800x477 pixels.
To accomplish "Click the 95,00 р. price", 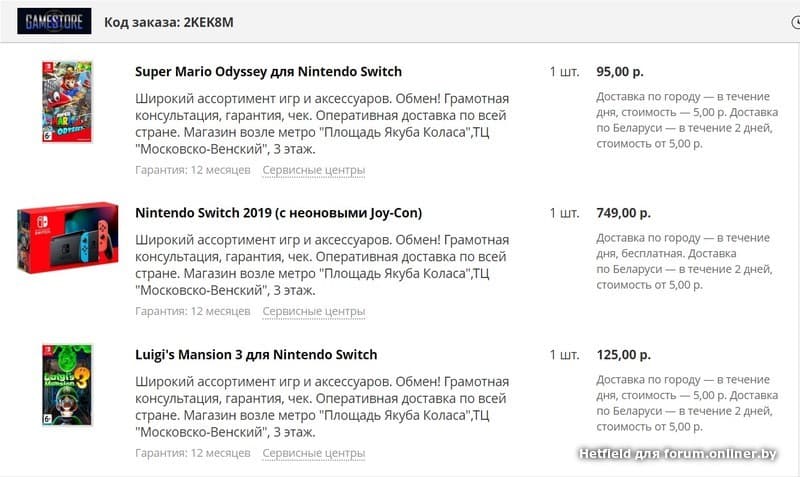I will pyautogui.click(x=619, y=72).
